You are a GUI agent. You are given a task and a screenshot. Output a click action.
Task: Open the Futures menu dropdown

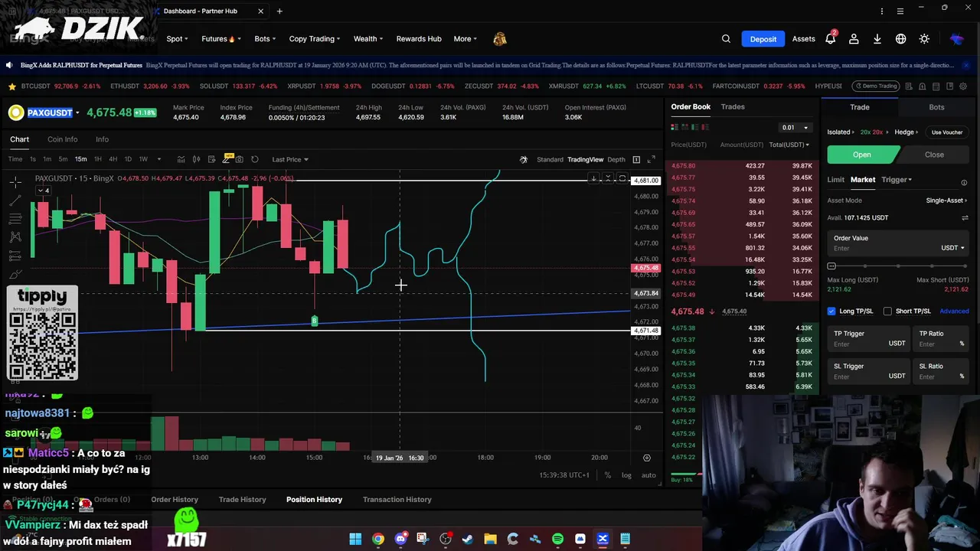pos(221,39)
